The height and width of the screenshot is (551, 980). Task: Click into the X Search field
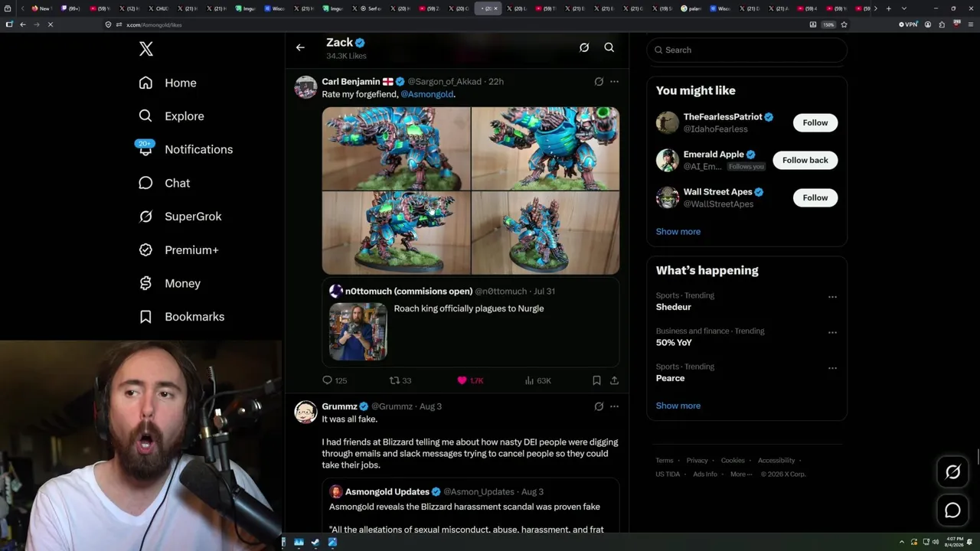click(747, 50)
